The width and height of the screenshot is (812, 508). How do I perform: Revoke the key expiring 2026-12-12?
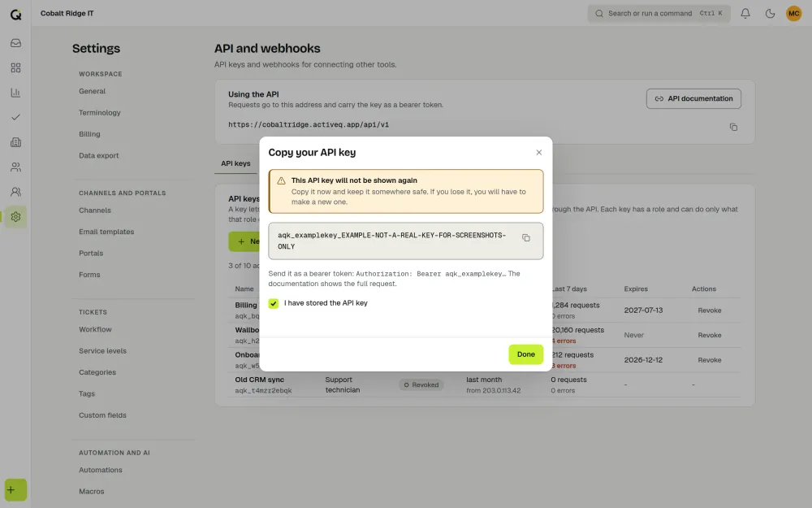[x=709, y=360]
